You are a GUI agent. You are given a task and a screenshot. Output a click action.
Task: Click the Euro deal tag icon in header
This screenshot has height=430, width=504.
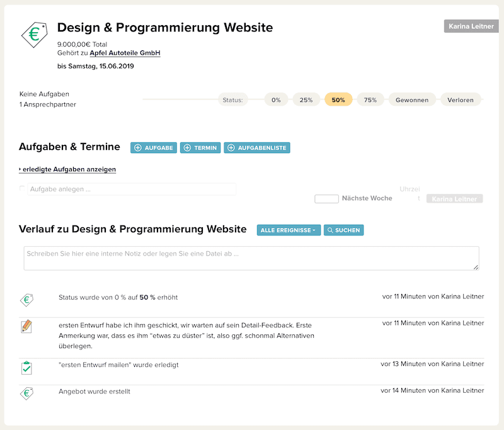pos(35,35)
